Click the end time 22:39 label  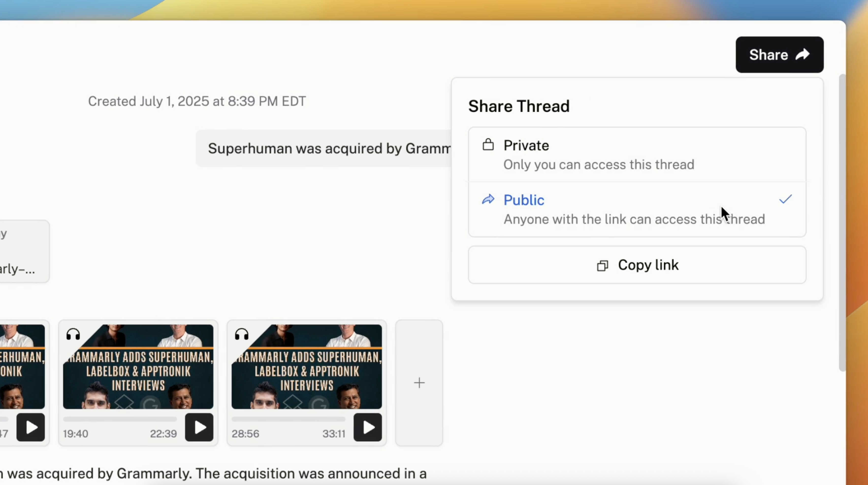point(163,434)
